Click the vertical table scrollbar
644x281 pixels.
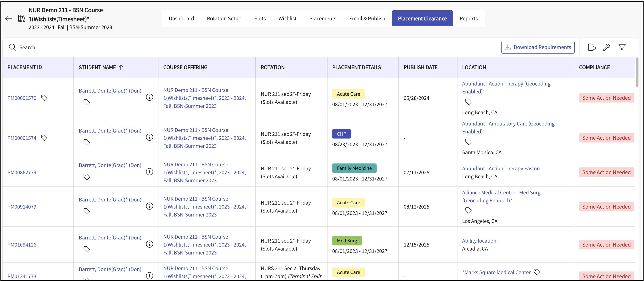[x=637, y=72]
